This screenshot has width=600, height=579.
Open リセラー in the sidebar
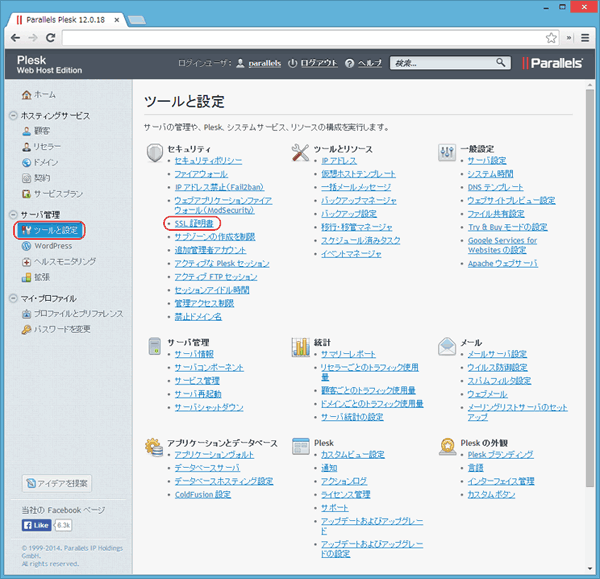point(47,147)
